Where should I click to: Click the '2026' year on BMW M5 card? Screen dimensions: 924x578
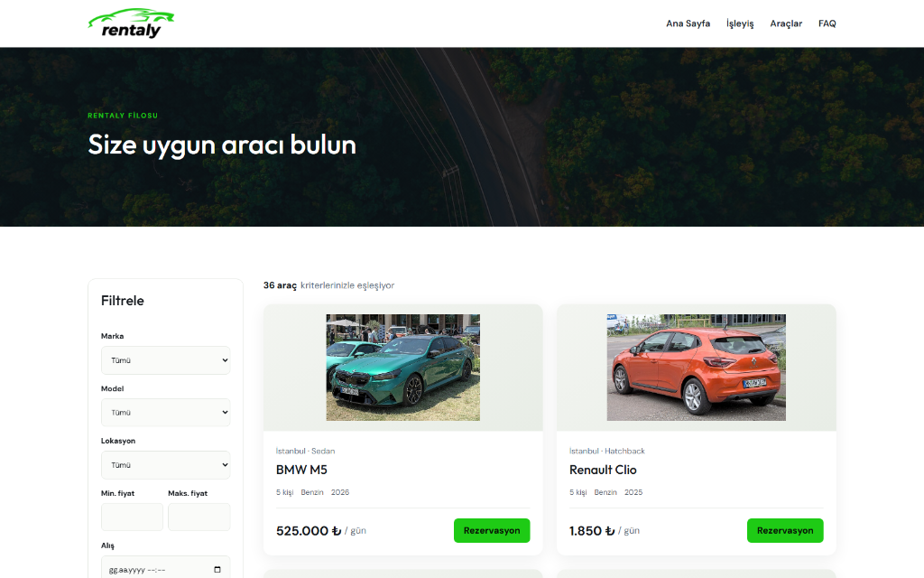[x=340, y=492]
